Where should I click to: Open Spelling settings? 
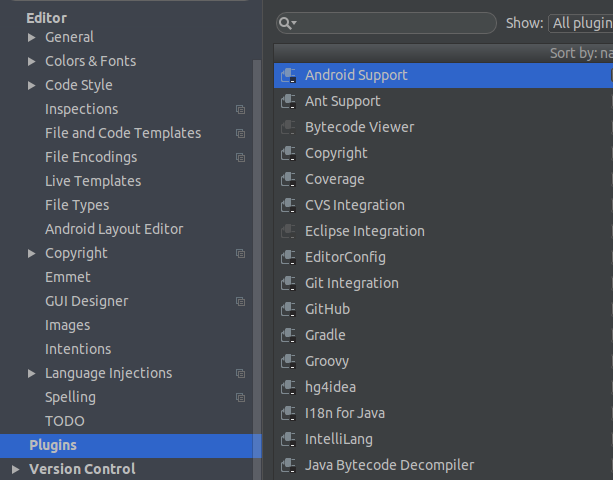tap(70, 398)
